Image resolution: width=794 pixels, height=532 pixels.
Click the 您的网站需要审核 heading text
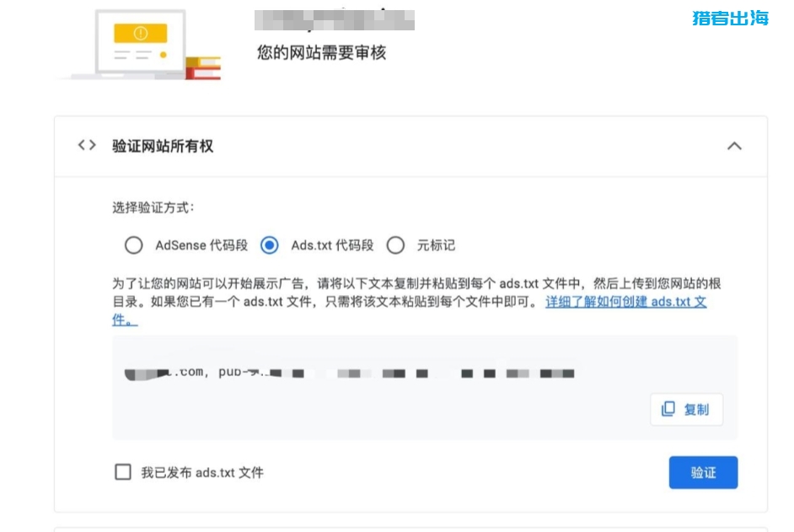pos(321,52)
